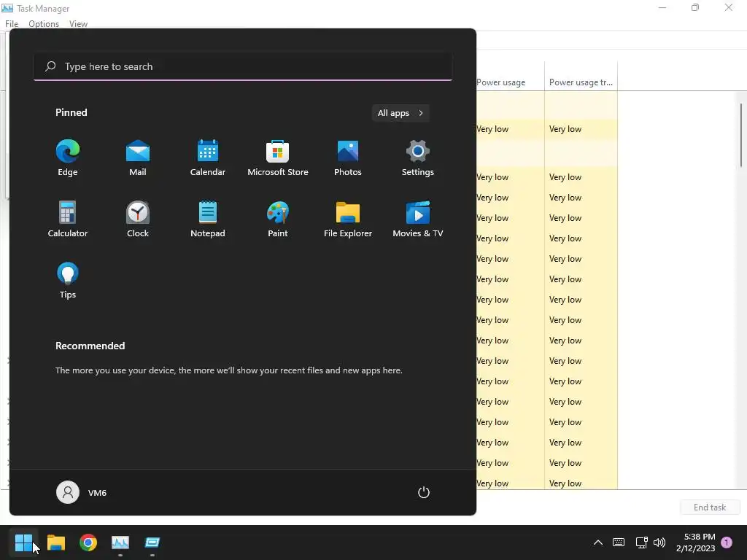Open Settings from pinned apps
Image resolution: width=747 pixels, height=560 pixels.
418,158
